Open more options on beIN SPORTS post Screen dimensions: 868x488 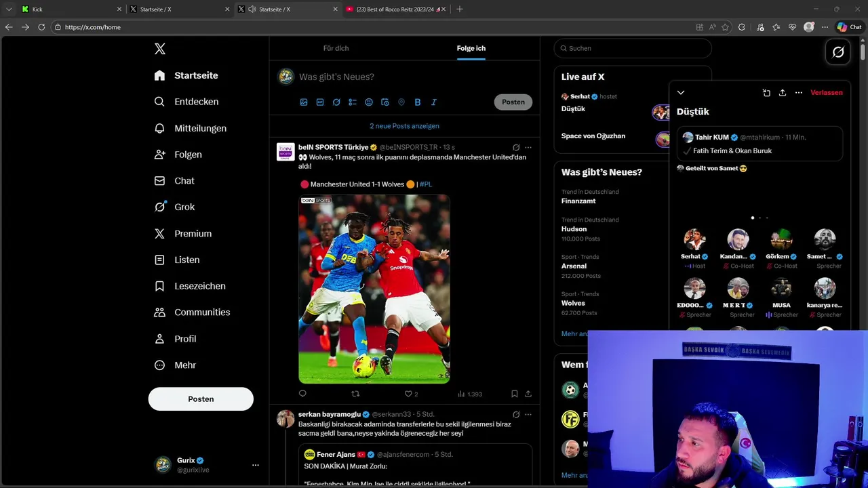(528, 147)
